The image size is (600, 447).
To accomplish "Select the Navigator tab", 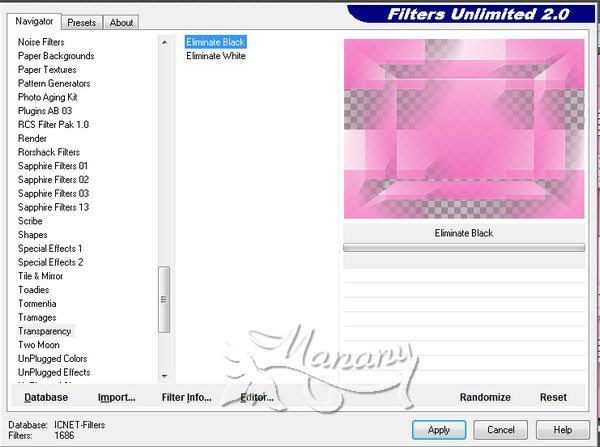I will pyautogui.click(x=34, y=21).
